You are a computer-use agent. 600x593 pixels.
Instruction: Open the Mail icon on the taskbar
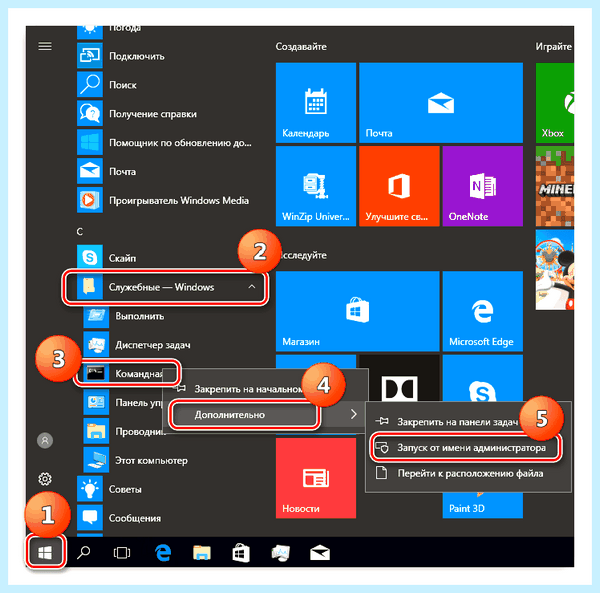pyautogui.click(x=320, y=552)
